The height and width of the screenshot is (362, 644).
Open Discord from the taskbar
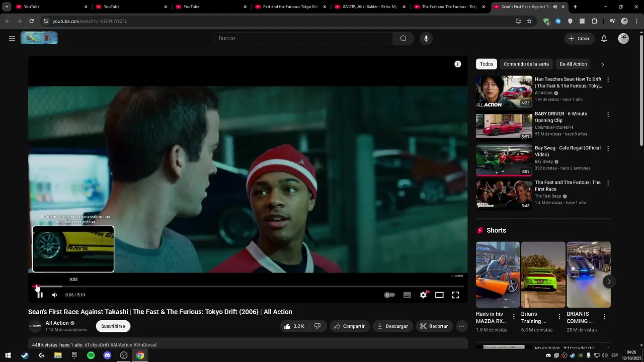point(107,355)
